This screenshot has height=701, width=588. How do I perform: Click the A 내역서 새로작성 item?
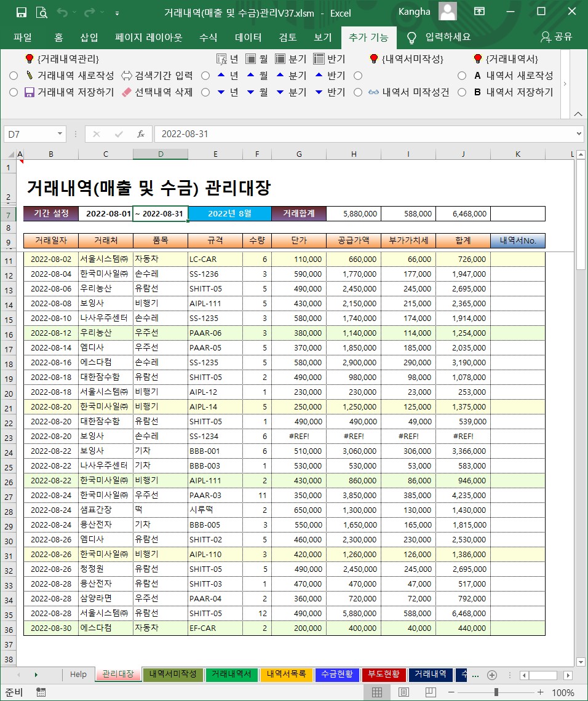click(514, 76)
